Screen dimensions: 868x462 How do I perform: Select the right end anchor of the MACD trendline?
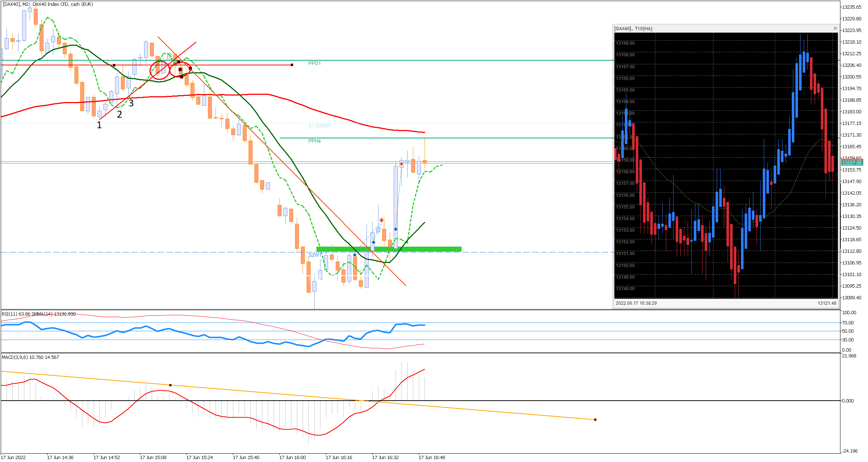point(595,420)
